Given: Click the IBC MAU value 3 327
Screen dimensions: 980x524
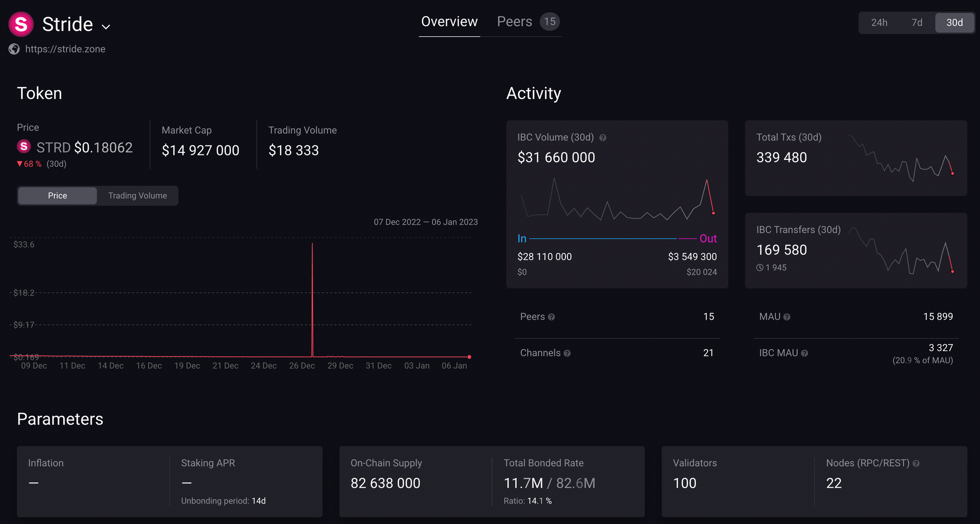Looking at the screenshot, I should click(941, 348).
